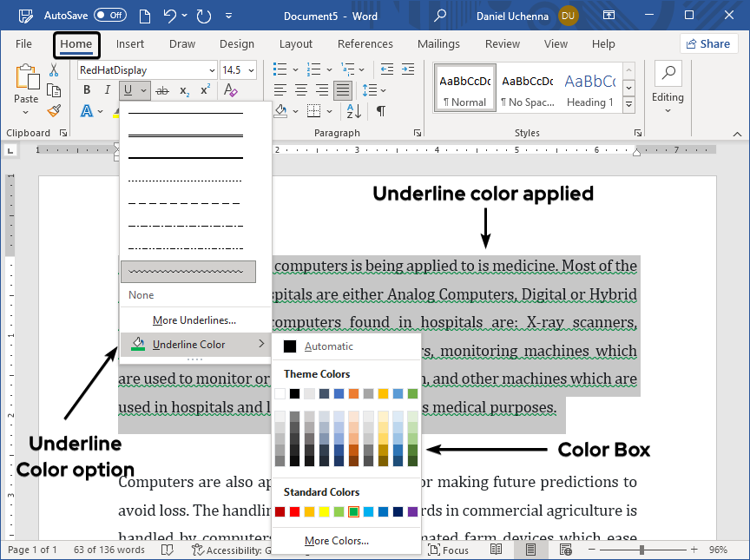The width and height of the screenshot is (750, 560).
Task: Open More Colors option
Action: click(337, 541)
